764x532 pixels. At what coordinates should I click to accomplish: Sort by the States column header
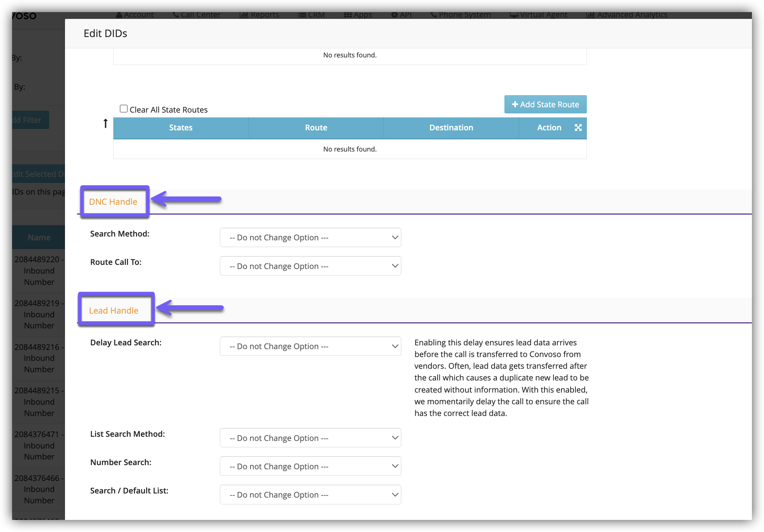[x=181, y=128]
